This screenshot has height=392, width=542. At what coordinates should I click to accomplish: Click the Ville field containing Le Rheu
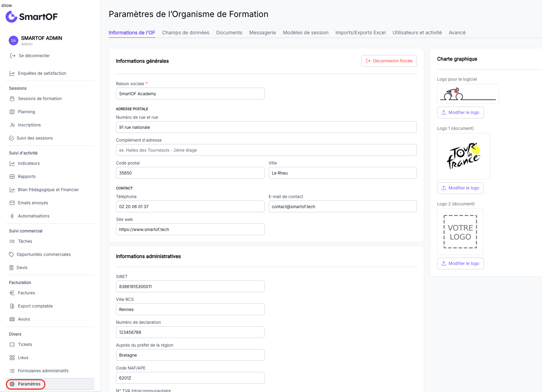click(x=343, y=173)
